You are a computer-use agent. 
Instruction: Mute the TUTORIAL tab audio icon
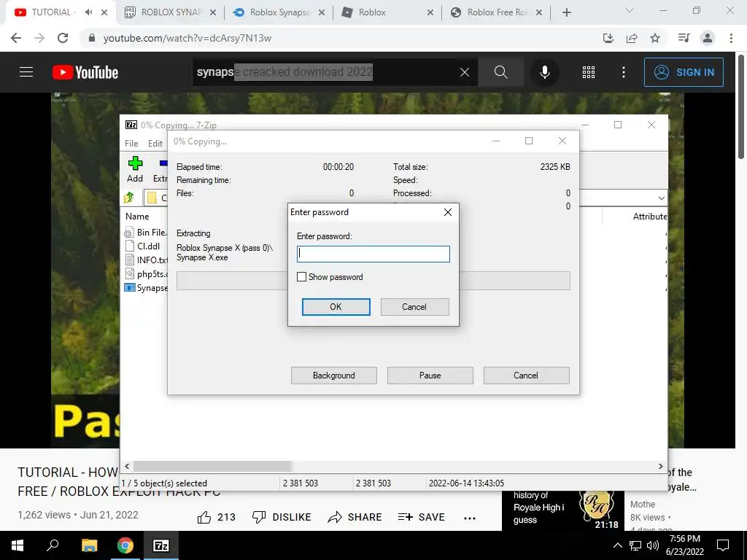88,12
